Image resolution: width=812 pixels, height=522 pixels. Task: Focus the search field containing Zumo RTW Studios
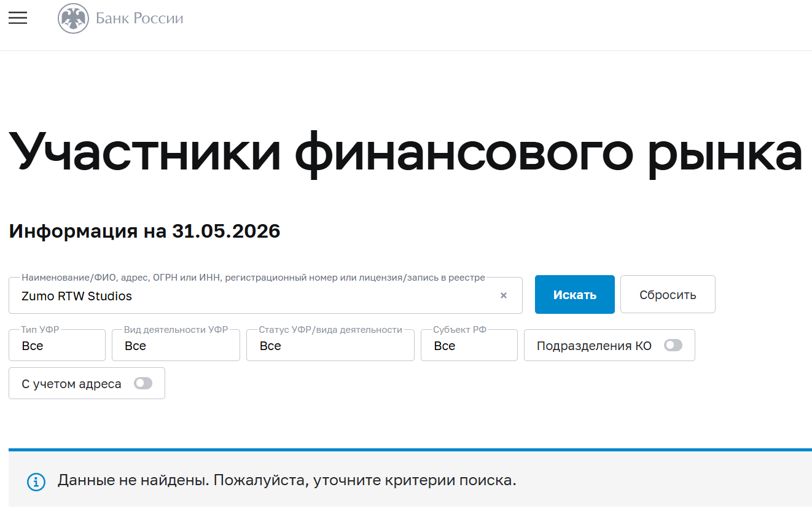265,295
